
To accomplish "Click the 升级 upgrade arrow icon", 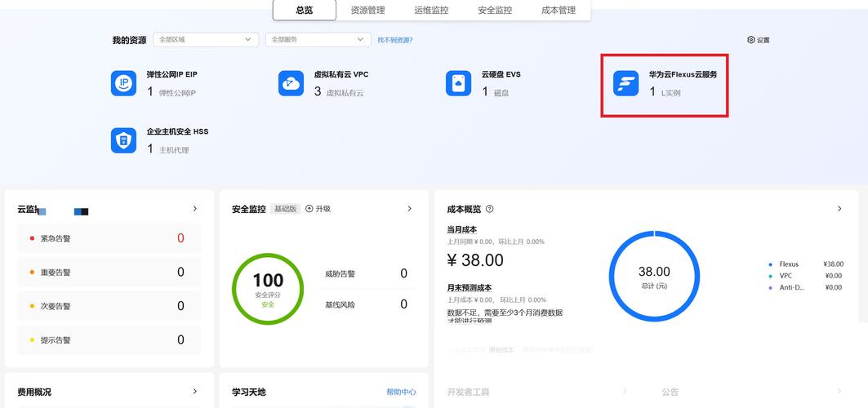I will pyautogui.click(x=309, y=209).
